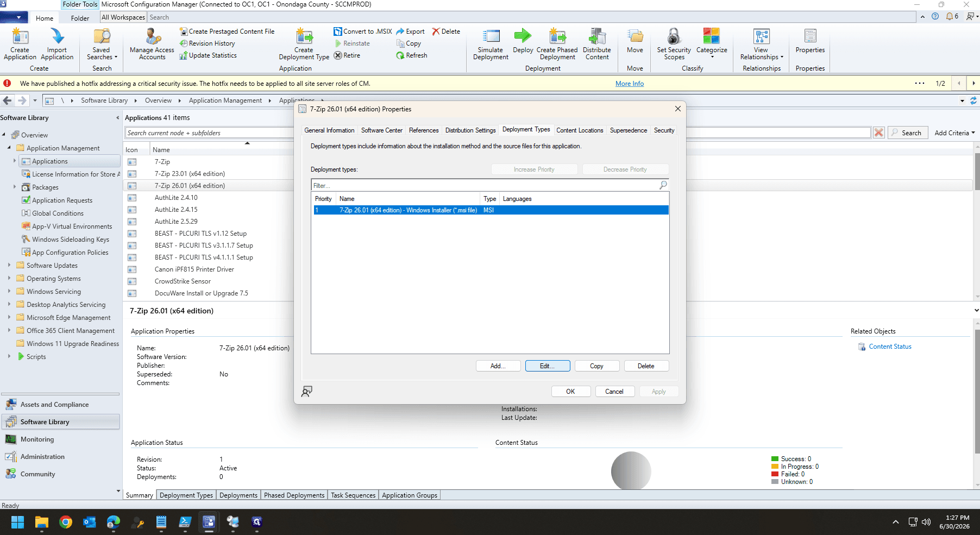The height and width of the screenshot is (535, 980).
Task: Click the green Deploy arrow icon
Action: click(523, 36)
